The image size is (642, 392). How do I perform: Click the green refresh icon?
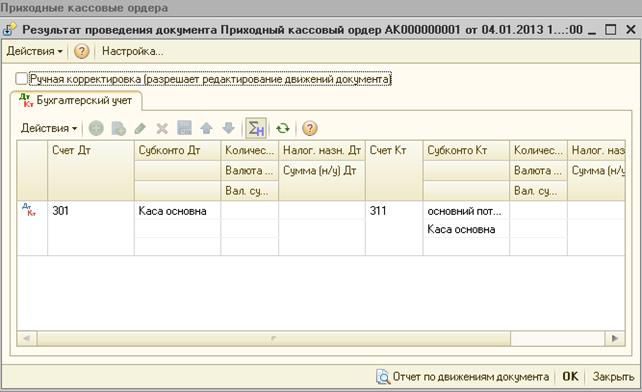(283, 128)
